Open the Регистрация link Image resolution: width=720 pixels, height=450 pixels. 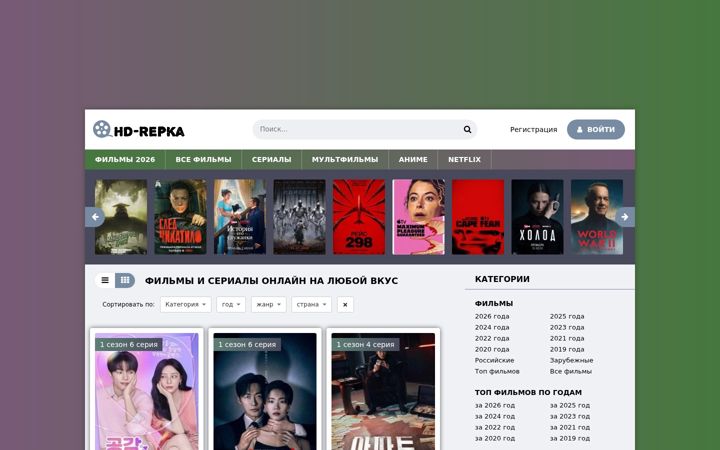point(534,129)
